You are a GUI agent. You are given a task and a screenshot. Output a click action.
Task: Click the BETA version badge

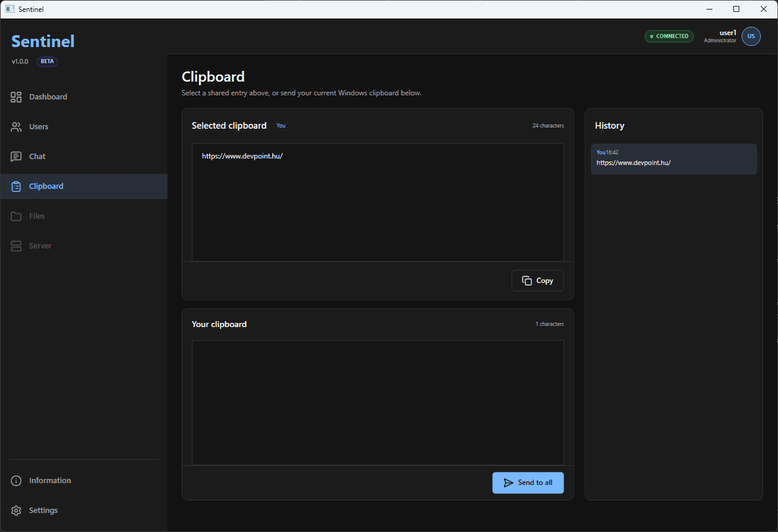[47, 61]
